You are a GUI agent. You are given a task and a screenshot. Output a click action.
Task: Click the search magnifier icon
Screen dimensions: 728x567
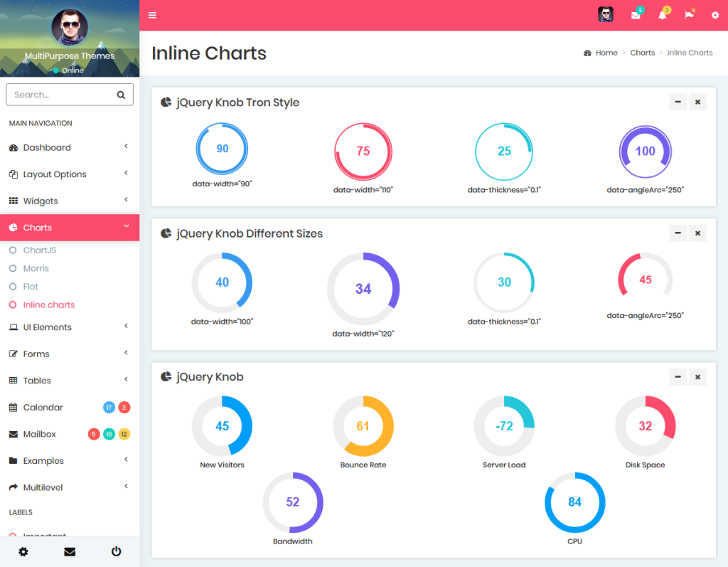pyautogui.click(x=121, y=95)
